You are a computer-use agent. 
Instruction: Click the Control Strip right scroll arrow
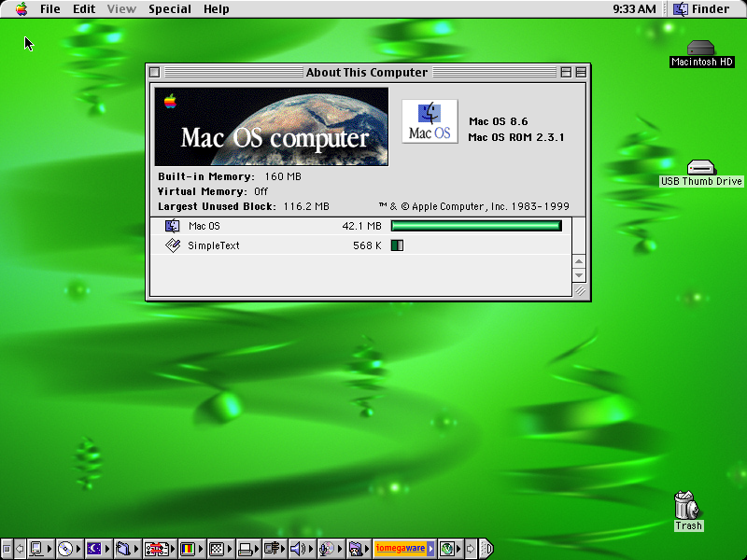pos(471,549)
